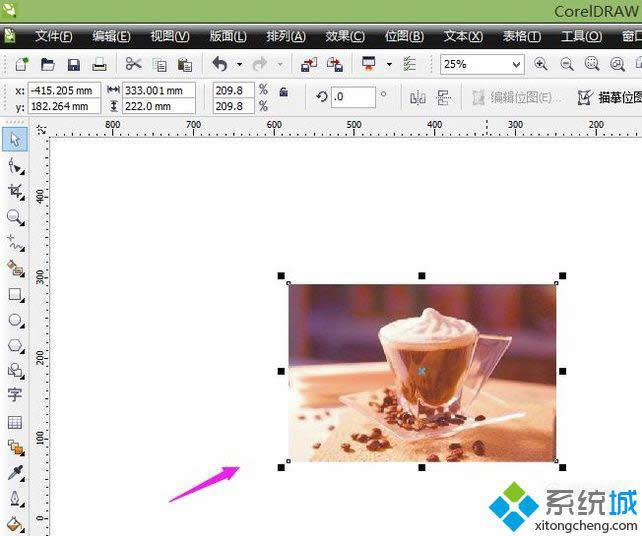The height and width of the screenshot is (536, 642).
Task: Open the 文本(X) menu
Action: tap(463, 36)
